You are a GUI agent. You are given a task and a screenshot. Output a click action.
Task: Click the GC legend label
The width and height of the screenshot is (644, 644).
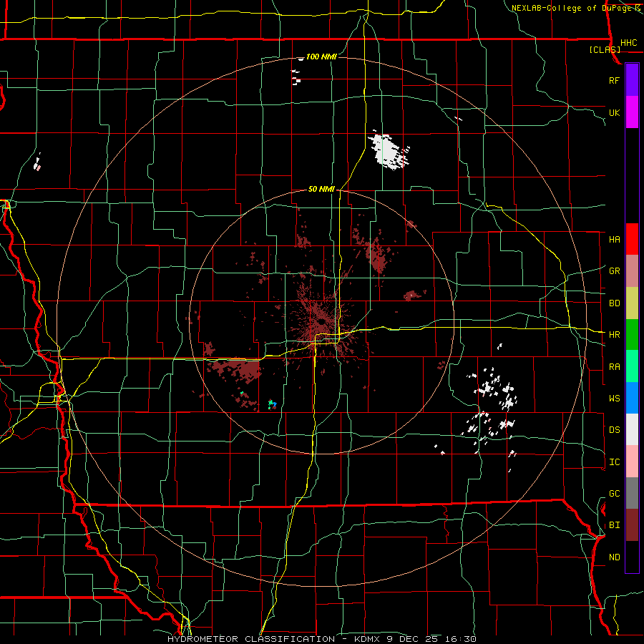(x=614, y=493)
